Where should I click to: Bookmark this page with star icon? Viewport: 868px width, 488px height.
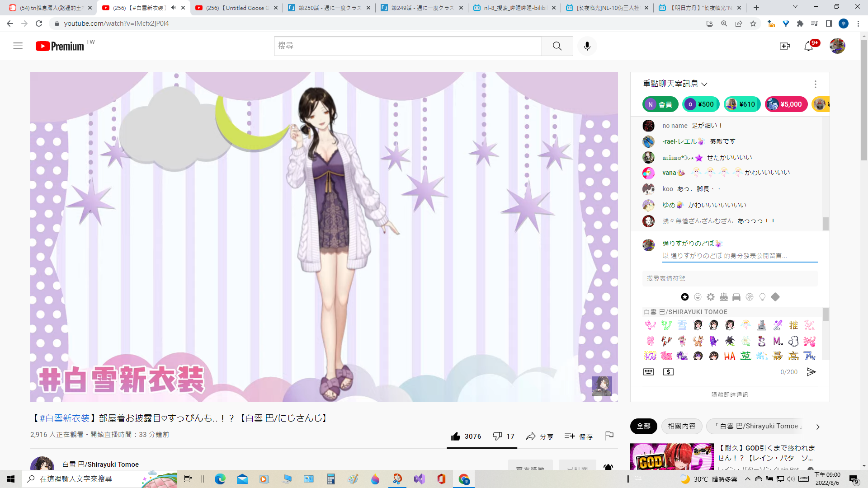tap(753, 23)
